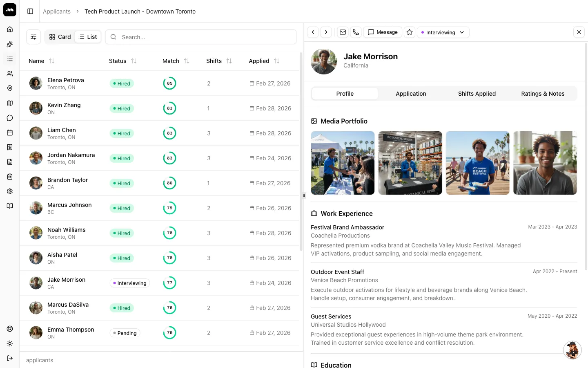Image resolution: width=588 pixels, height=368 pixels.
Task: Switch to List view
Action: [x=88, y=37]
